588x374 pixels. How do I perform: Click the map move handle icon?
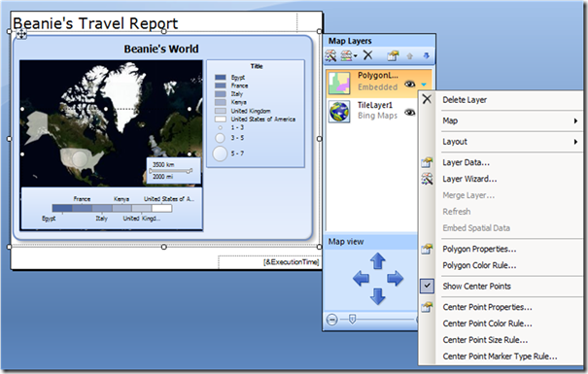click(x=21, y=35)
